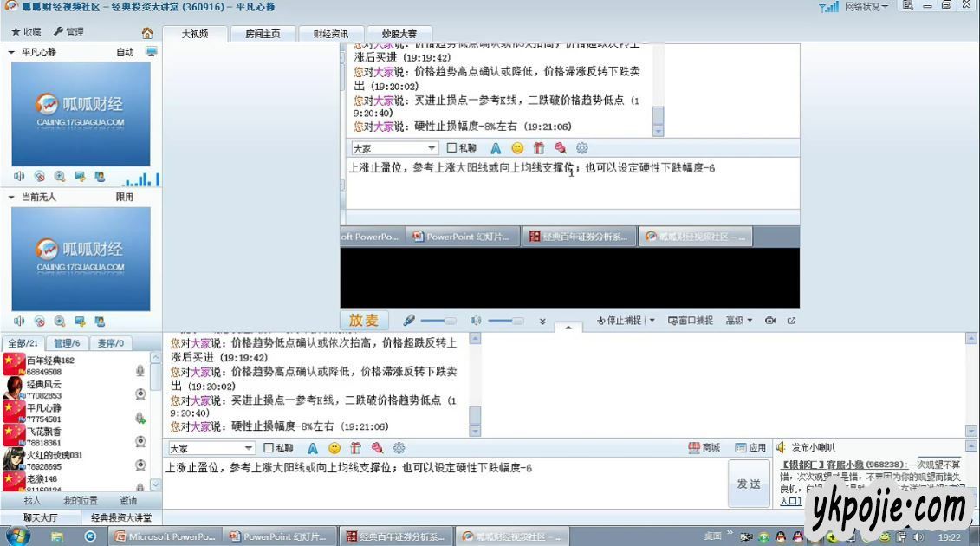Open font settings 'A' icon in bottom toolbar
The height and width of the screenshot is (546, 980).
click(x=312, y=448)
